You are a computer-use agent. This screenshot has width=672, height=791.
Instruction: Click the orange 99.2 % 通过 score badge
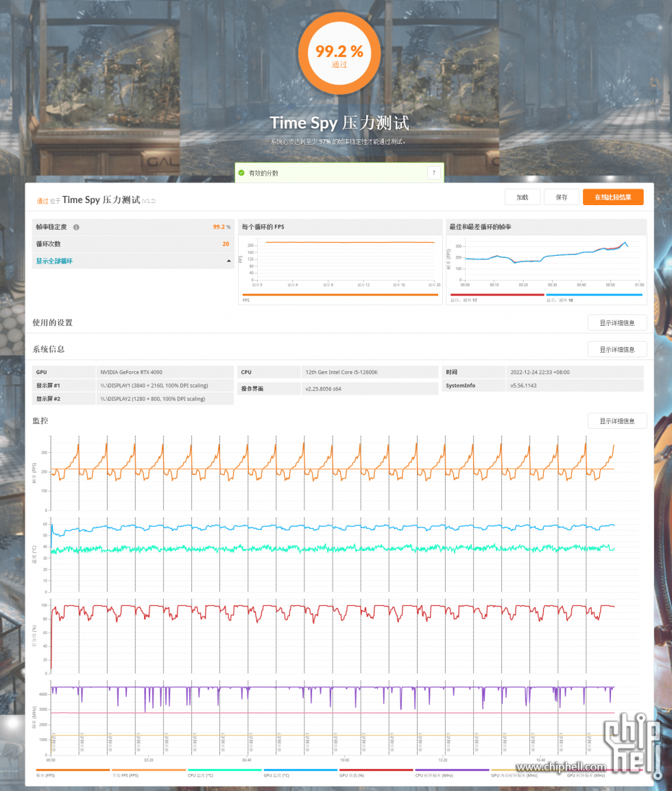coord(339,54)
